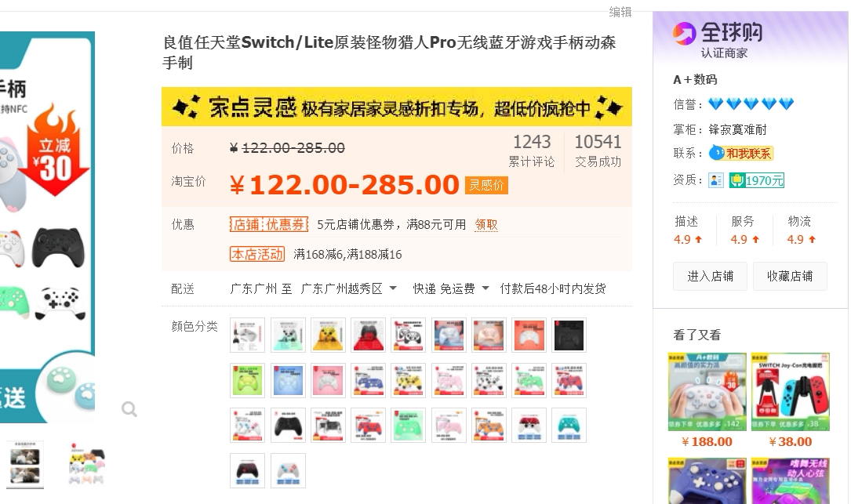Expand the 快递 免运费 shipping dropdown
The width and height of the screenshot is (851, 504).
click(451, 288)
